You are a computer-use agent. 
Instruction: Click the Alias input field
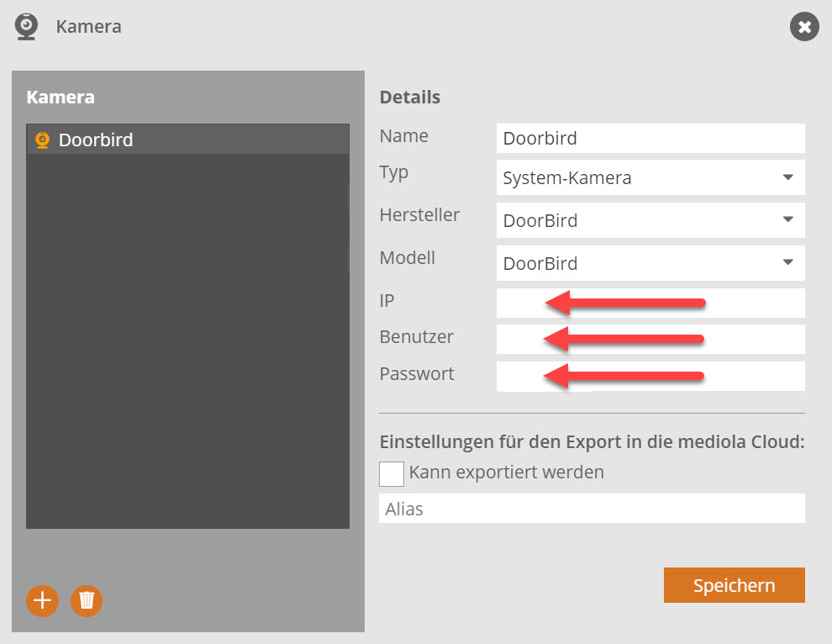coord(592,509)
